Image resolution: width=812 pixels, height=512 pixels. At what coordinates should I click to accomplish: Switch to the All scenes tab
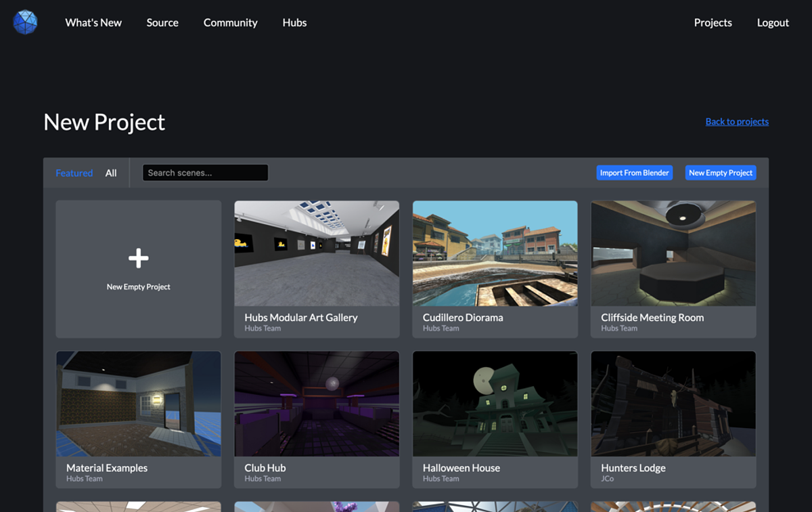point(111,173)
